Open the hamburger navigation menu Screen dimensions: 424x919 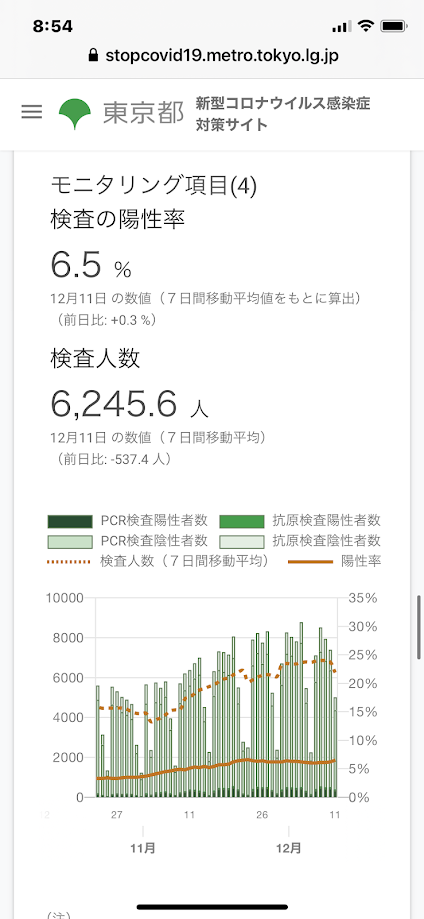tap(32, 112)
